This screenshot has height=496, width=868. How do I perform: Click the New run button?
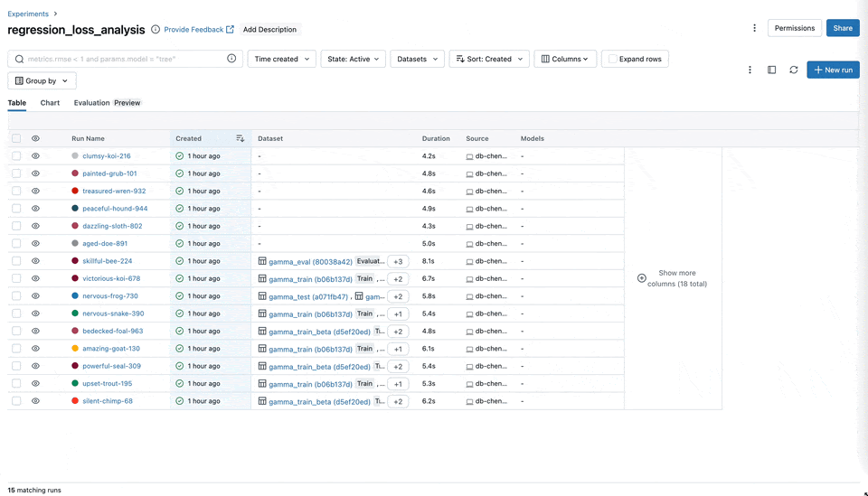click(x=832, y=70)
